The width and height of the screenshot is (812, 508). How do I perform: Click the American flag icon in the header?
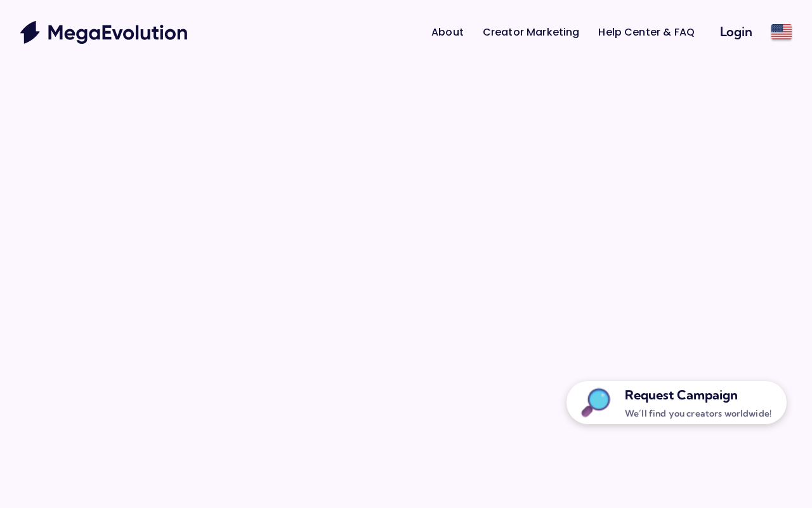781,32
